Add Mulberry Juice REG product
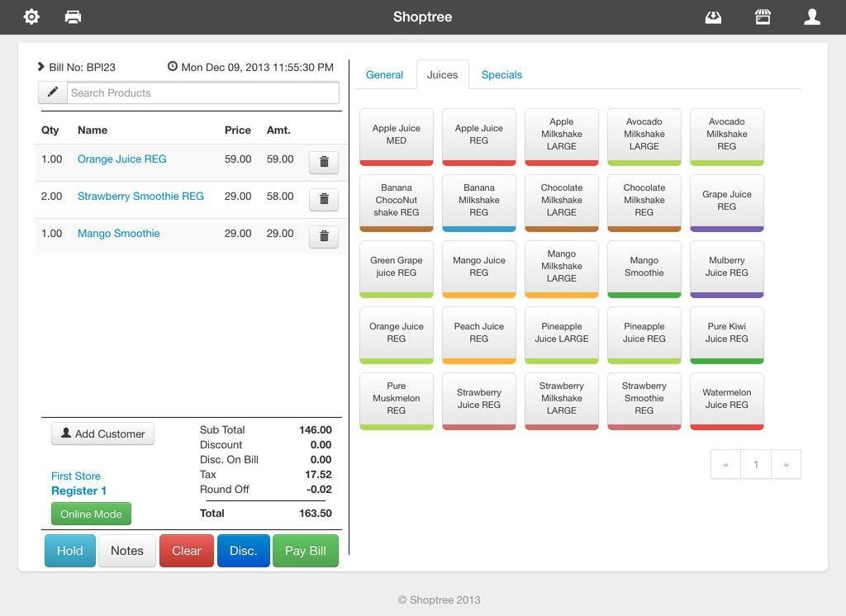 [727, 269]
